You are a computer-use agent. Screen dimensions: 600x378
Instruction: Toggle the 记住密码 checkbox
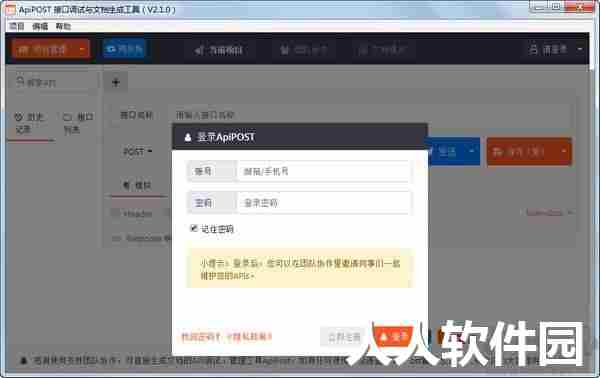click(x=193, y=228)
